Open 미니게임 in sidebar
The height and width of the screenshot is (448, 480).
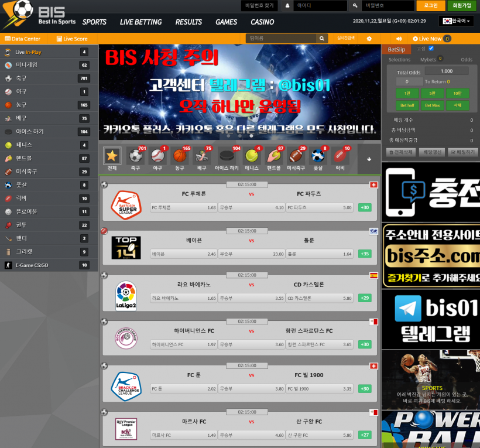point(49,65)
